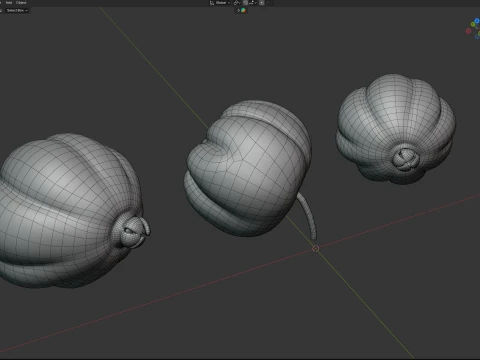The height and width of the screenshot is (360, 480).
Task: Click the colorful sphere icon below the header
Action: (x=243, y=10)
